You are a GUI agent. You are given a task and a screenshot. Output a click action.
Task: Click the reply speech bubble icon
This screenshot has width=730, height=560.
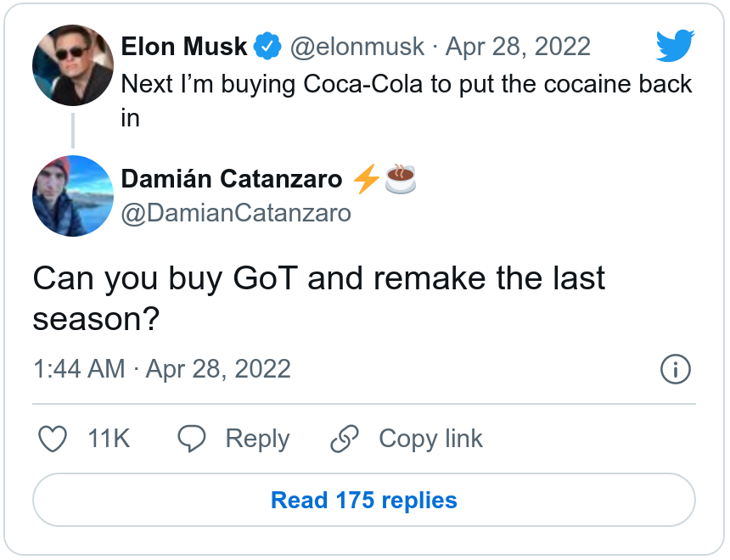pyautogui.click(x=192, y=439)
